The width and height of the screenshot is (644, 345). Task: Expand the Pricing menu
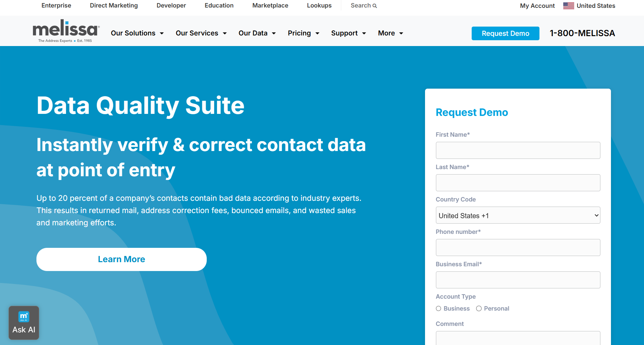303,33
